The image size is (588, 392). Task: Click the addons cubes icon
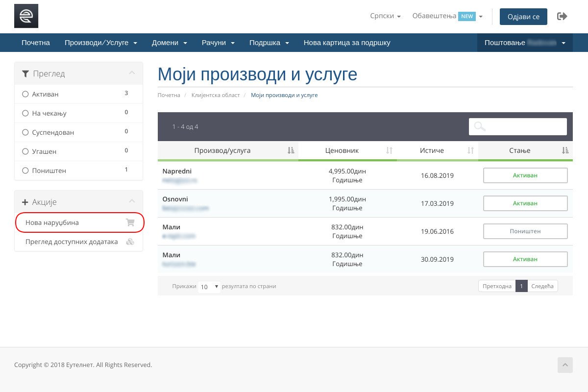(x=130, y=242)
